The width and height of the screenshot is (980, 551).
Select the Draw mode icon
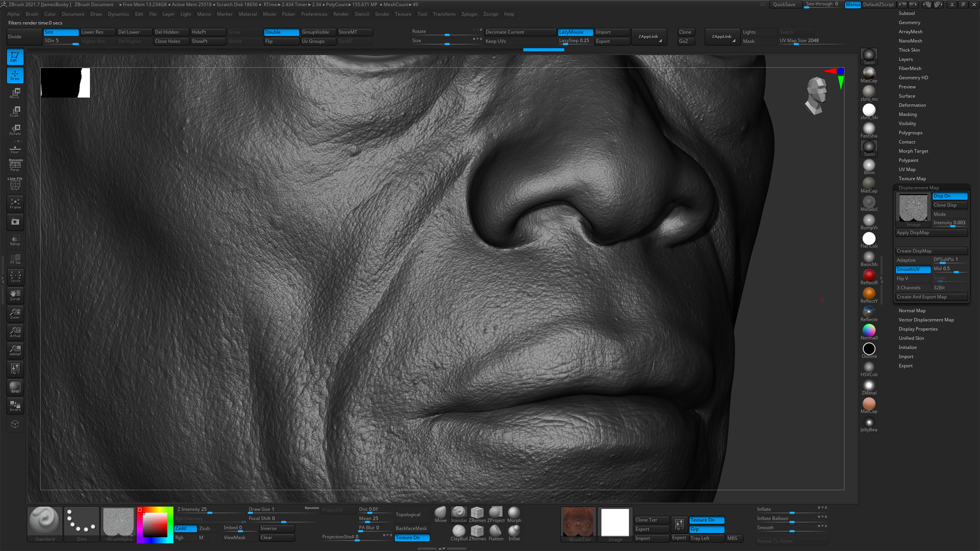[x=15, y=75]
